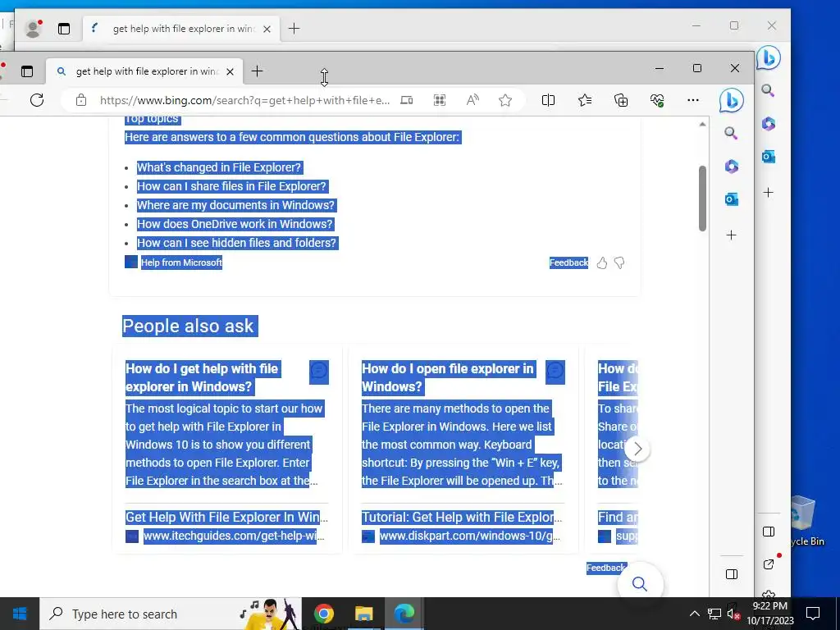The height and width of the screenshot is (630, 840).
Task: Open Outlook in back window sidebar
Action: (x=768, y=157)
